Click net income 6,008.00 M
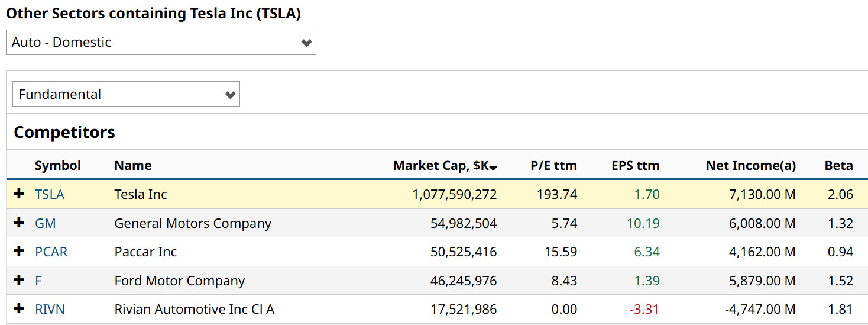The width and height of the screenshot is (868, 325). pyautogui.click(x=763, y=223)
